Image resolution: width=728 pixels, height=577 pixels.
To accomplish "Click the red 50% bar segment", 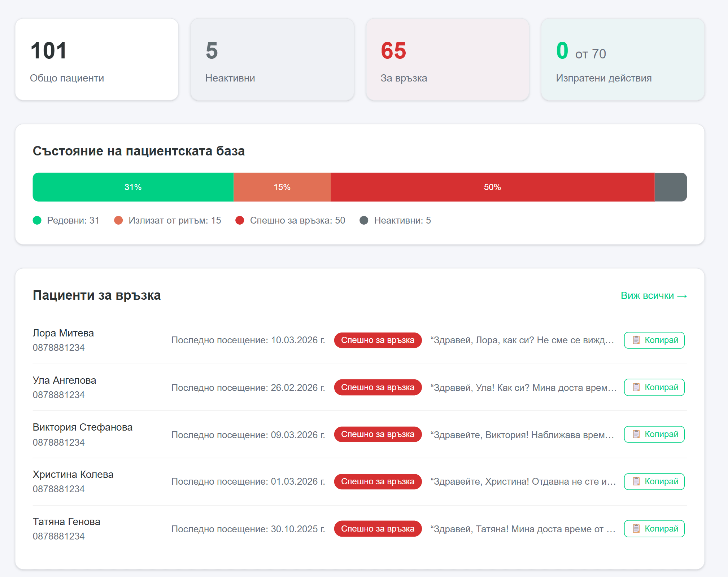I will click(493, 187).
